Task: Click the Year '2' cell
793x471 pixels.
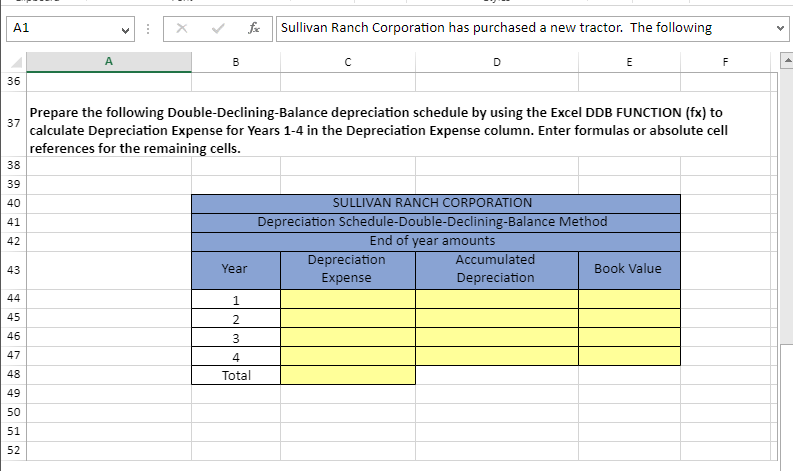Action: [x=236, y=318]
